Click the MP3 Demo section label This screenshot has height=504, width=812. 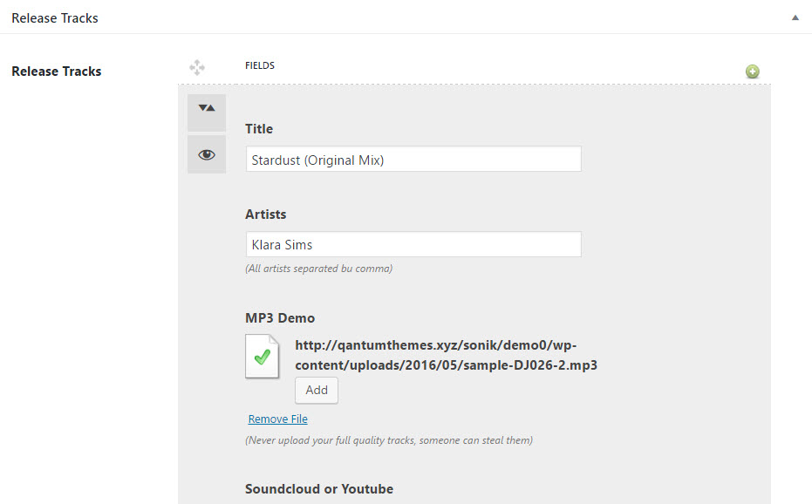(280, 318)
